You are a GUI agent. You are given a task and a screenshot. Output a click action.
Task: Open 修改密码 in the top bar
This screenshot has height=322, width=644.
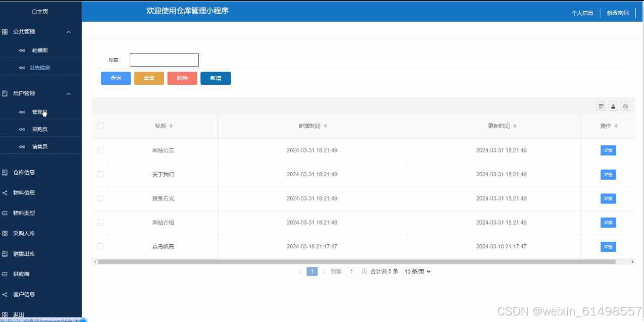[618, 13]
